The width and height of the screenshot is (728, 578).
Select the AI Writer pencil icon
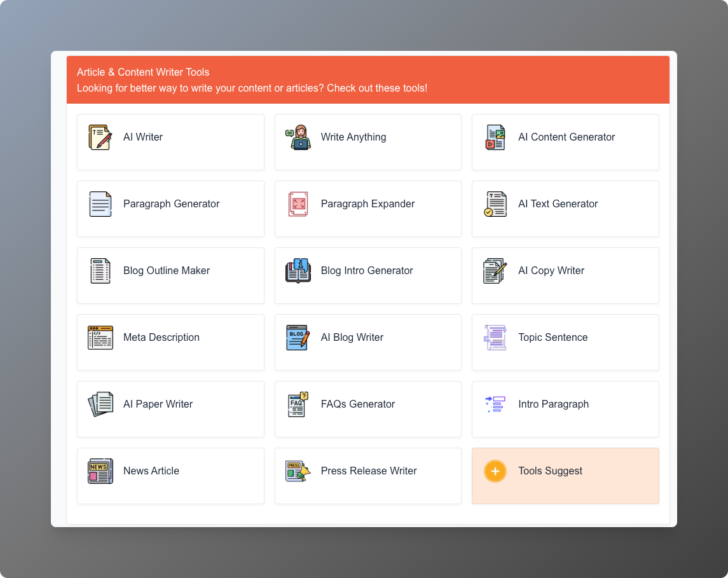pos(100,137)
